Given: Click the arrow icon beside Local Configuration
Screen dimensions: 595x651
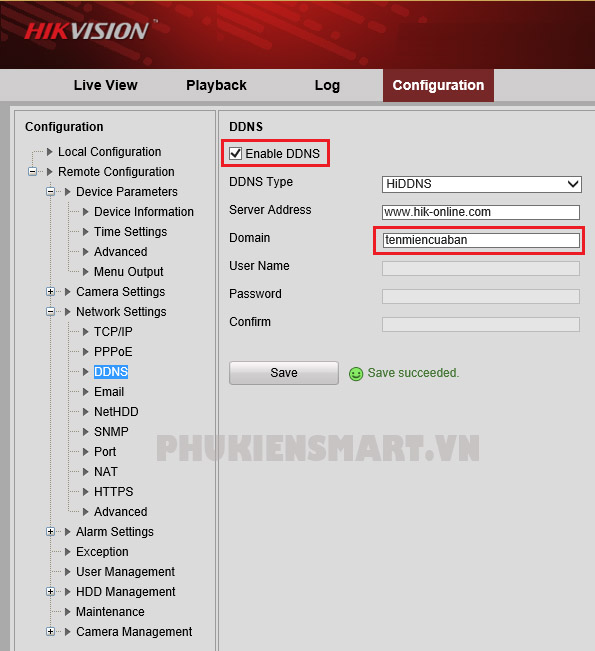Looking at the screenshot, I should pos(49,152).
